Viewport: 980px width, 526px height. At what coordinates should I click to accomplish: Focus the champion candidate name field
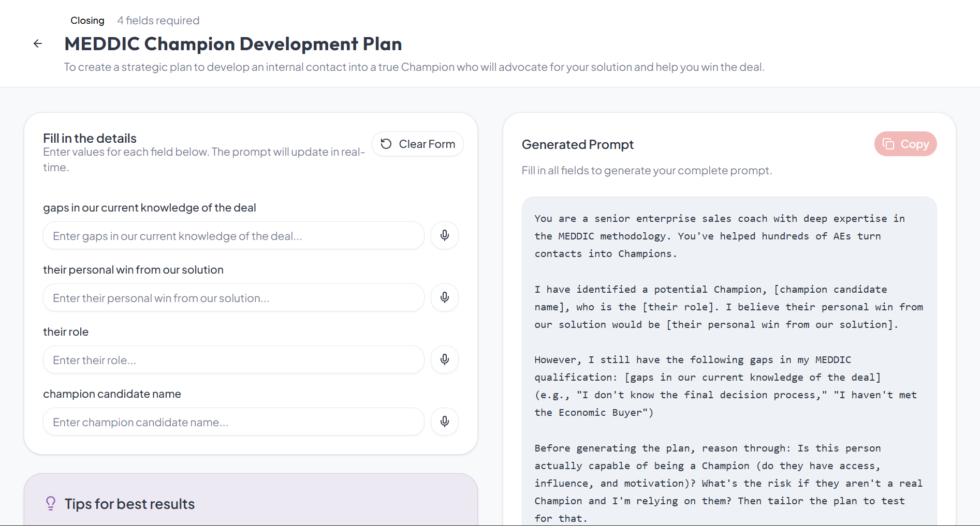click(x=233, y=422)
